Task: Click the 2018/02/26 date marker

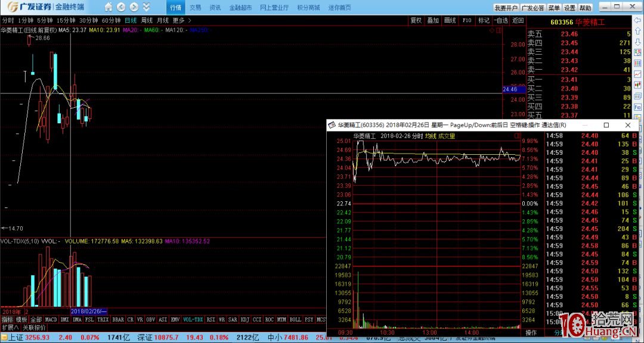Action: 89,311
